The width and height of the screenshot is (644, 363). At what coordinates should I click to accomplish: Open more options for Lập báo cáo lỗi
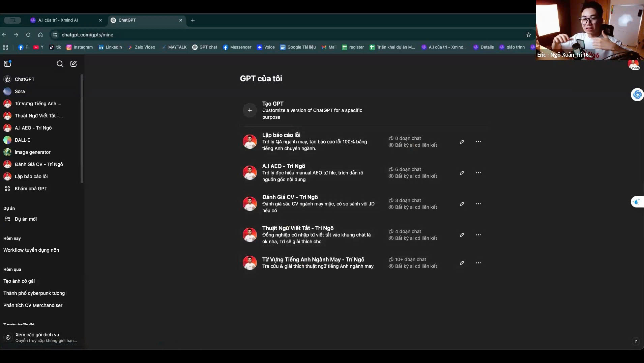pyautogui.click(x=478, y=142)
